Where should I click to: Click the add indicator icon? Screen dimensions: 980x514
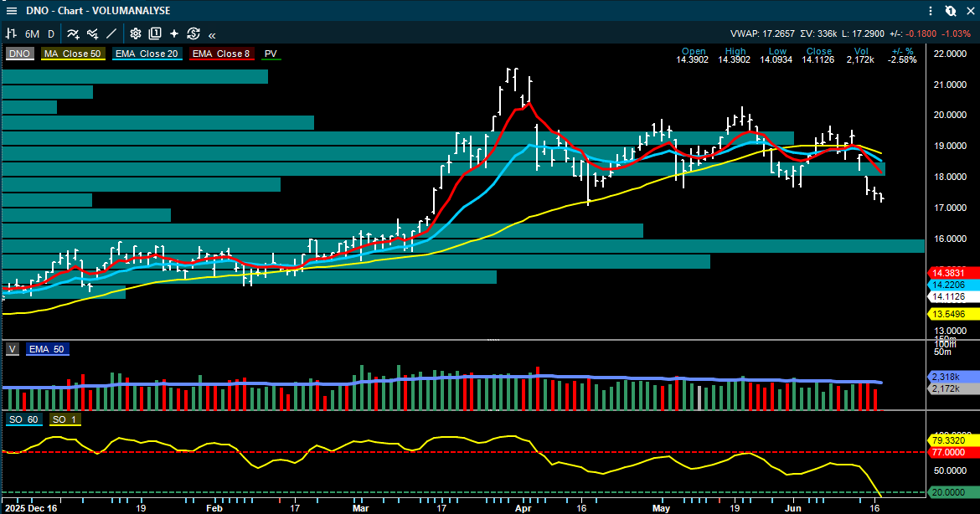(x=73, y=33)
